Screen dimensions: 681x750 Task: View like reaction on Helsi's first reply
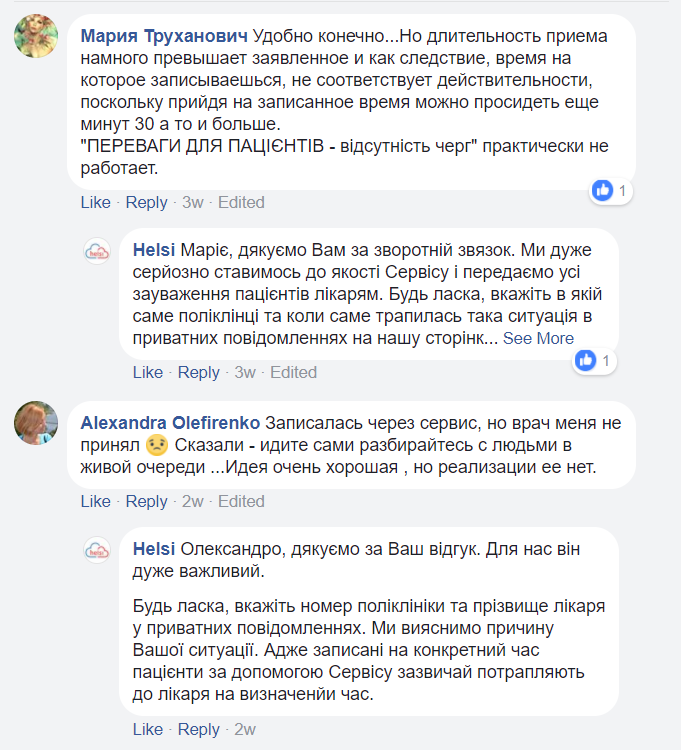[586, 360]
